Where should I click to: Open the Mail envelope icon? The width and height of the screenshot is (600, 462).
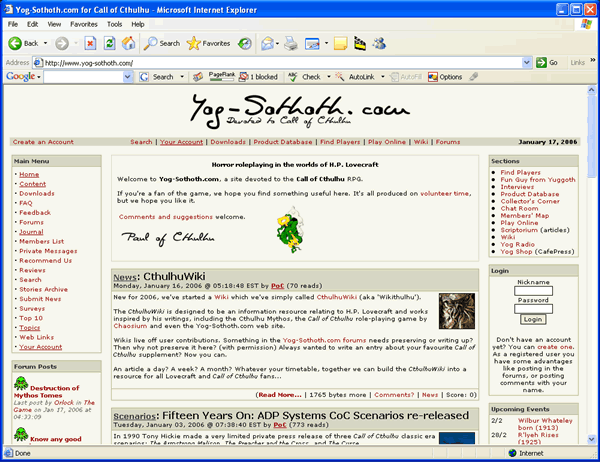[x=267, y=43]
